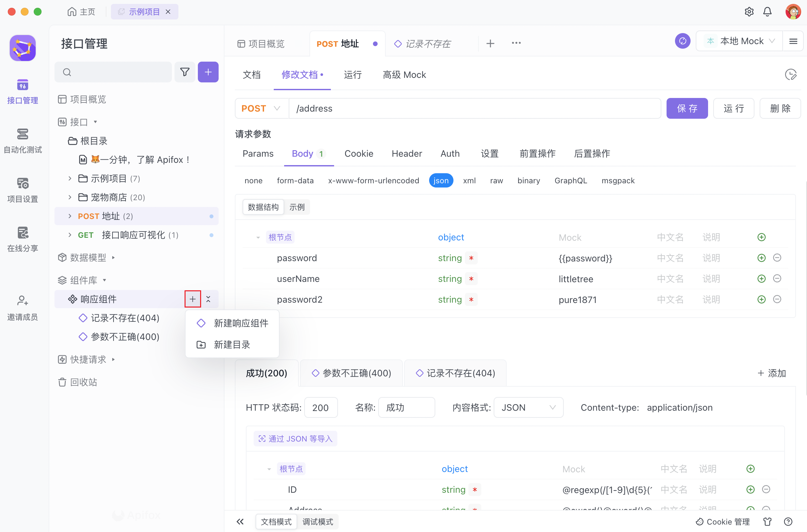This screenshot has height=532, width=807.
Task: Select the json body type
Action: [441, 180]
